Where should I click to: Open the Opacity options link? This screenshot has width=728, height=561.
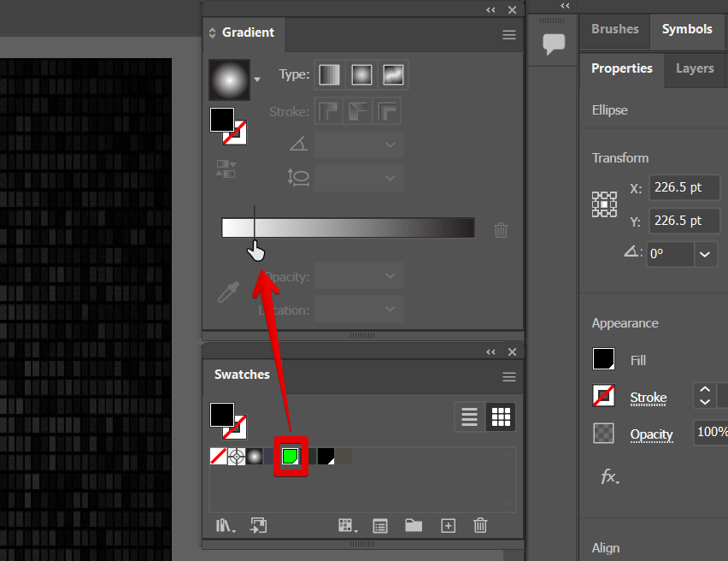pyautogui.click(x=651, y=434)
